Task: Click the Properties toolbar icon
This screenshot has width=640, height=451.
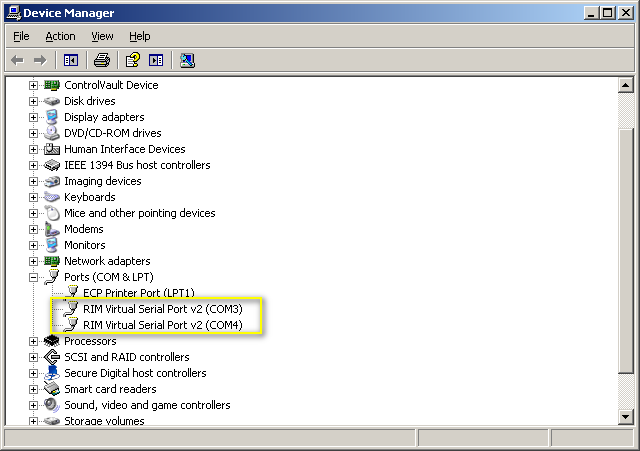Action: (x=132, y=60)
